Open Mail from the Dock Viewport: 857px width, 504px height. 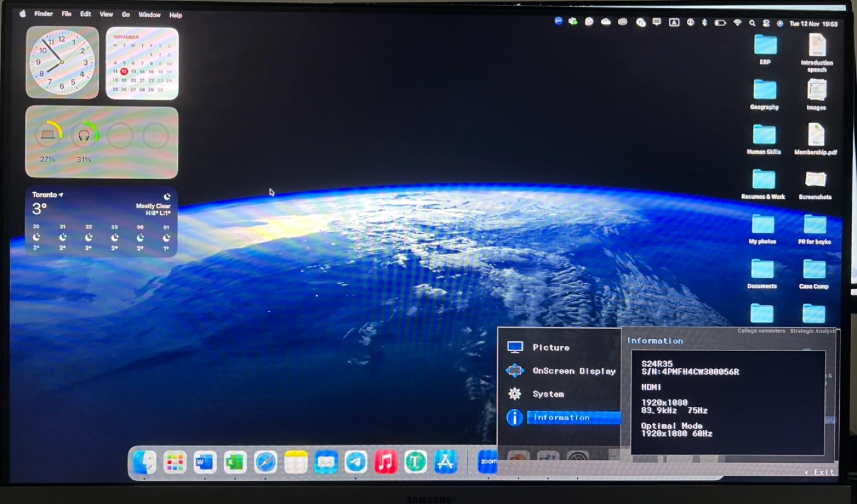326,462
